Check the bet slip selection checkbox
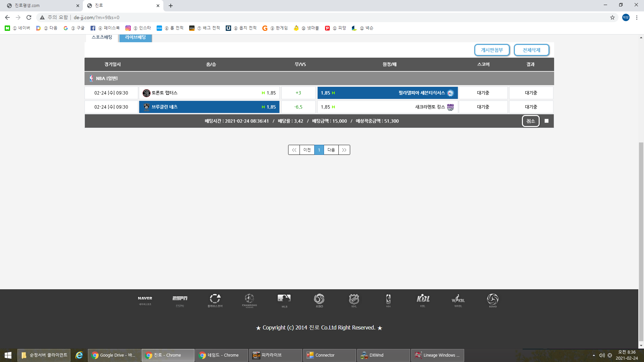644x362 pixels. click(546, 121)
